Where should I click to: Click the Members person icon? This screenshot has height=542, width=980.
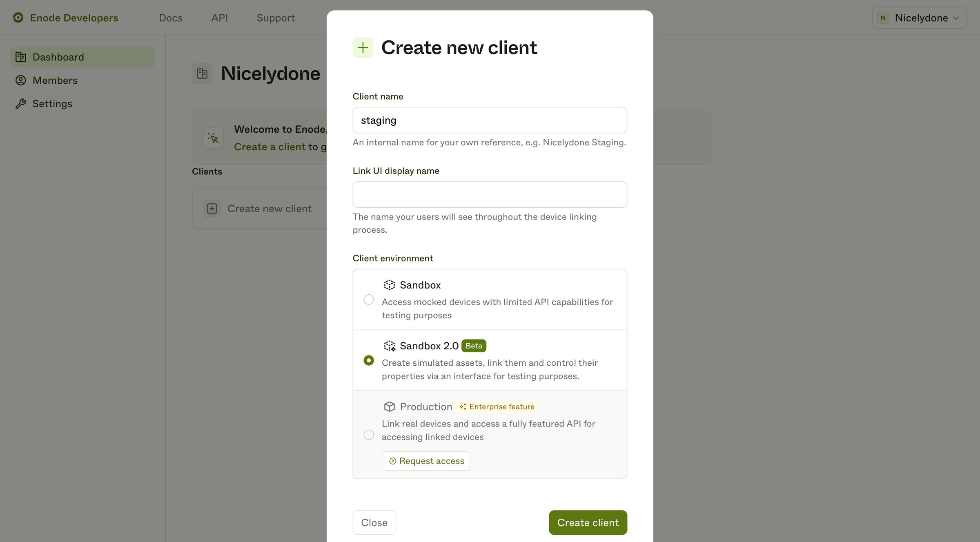(21, 80)
